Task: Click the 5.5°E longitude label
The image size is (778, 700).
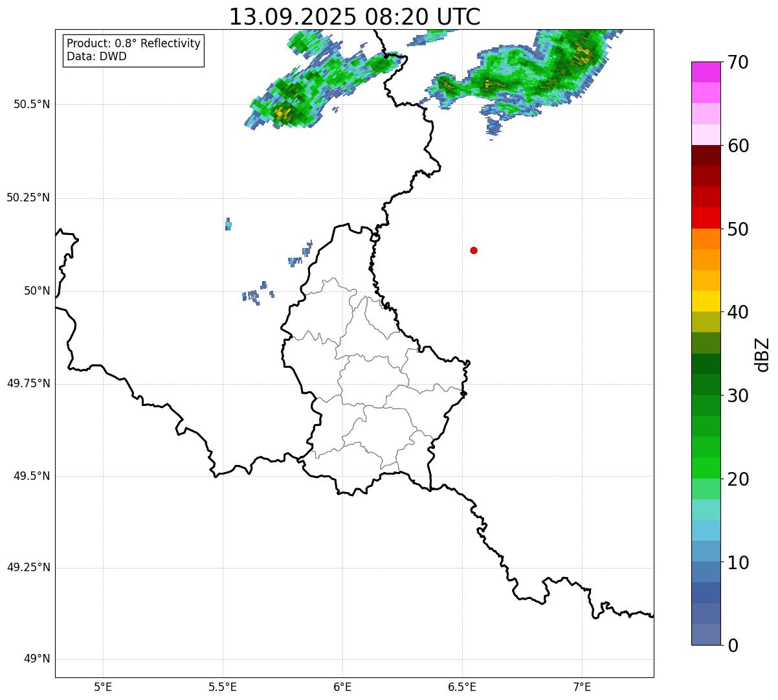Action: pyautogui.click(x=223, y=686)
